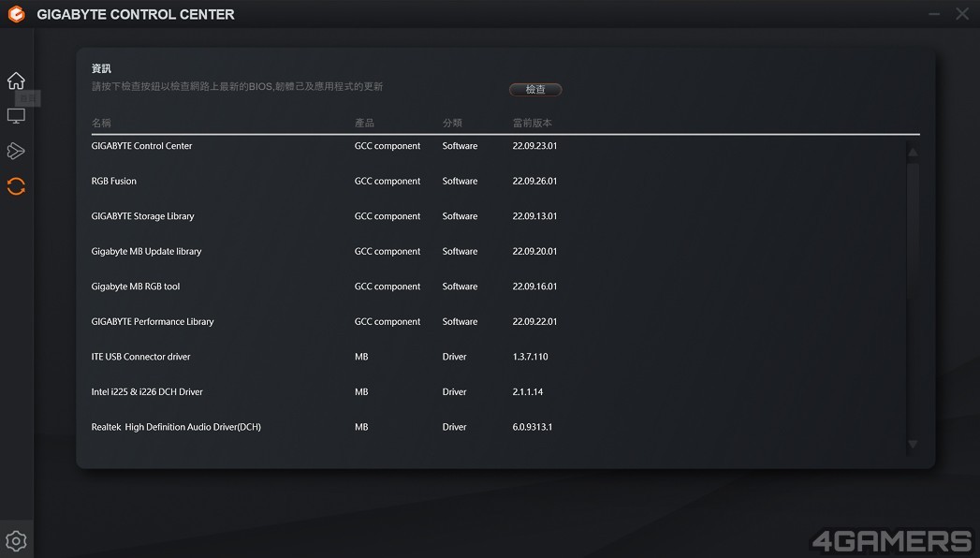The image size is (980, 558).
Task: Click version 2.1.1.14
Action: [x=528, y=391]
